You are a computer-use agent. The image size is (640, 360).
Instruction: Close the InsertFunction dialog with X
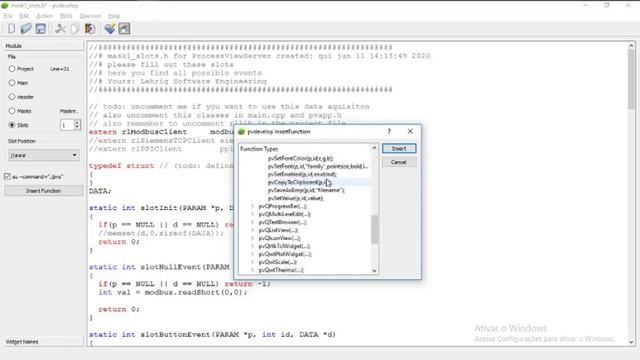(x=410, y=131)
